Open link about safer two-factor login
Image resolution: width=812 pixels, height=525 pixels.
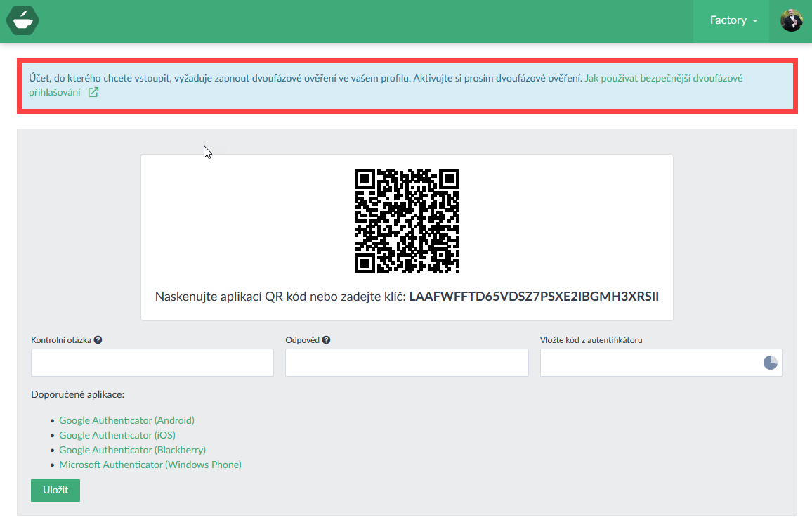[x=663, y=78]
